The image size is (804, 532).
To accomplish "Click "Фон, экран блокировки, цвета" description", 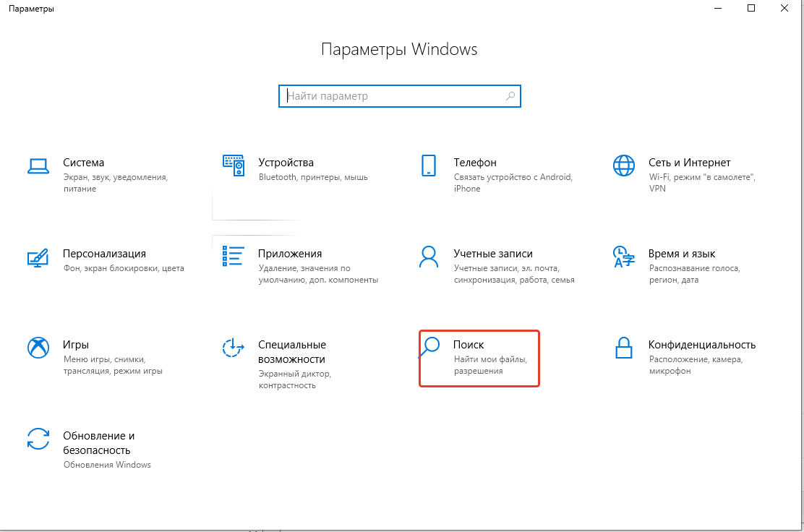I will 124,268.
